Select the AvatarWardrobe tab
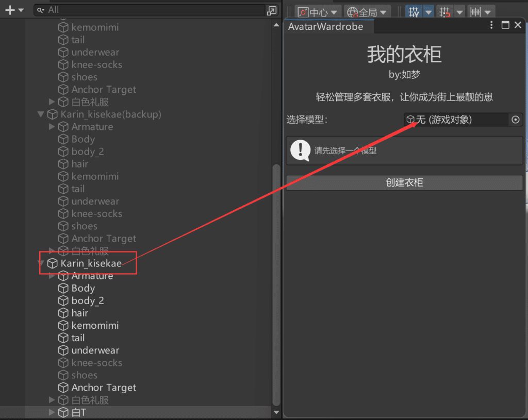The height and width of the screenshot is (420, 528). (x=325, y=27)
